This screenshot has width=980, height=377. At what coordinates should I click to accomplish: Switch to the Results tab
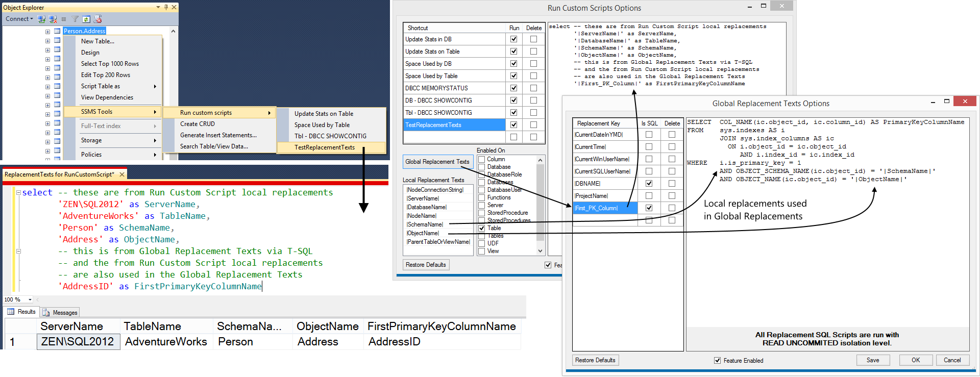point(21,312)
